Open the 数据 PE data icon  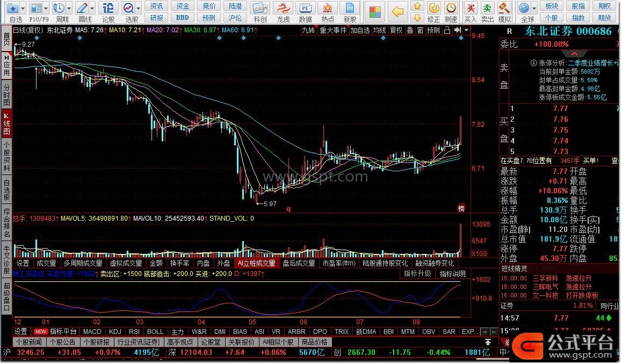(306, 8)
